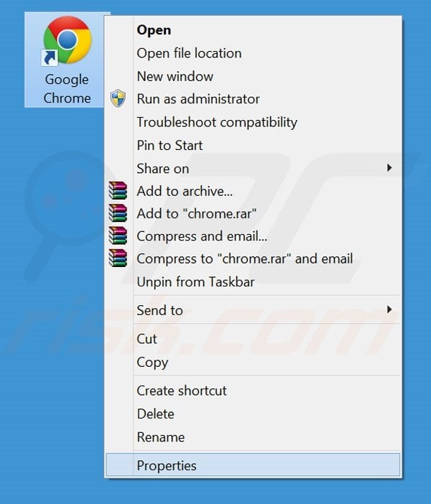Click the WinRAR icon beside Compress and email...
Image resolution: width=431 pixels, height=504 pixels.
pyautogui.click(x=118, y=236)
